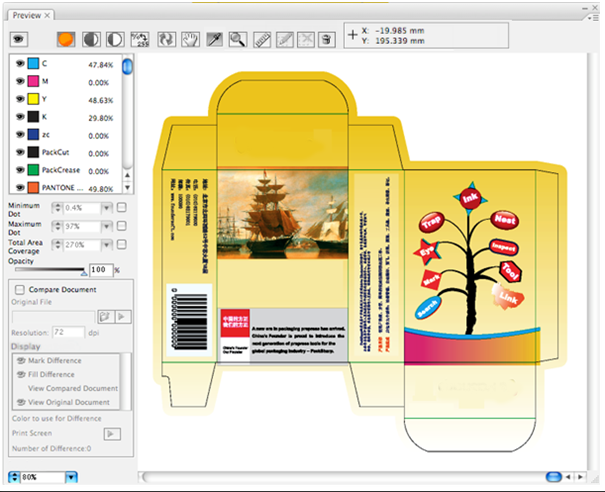Click the Print Screen play button
The height and width of the screenshot is (492, 605).
click(113, 432)
